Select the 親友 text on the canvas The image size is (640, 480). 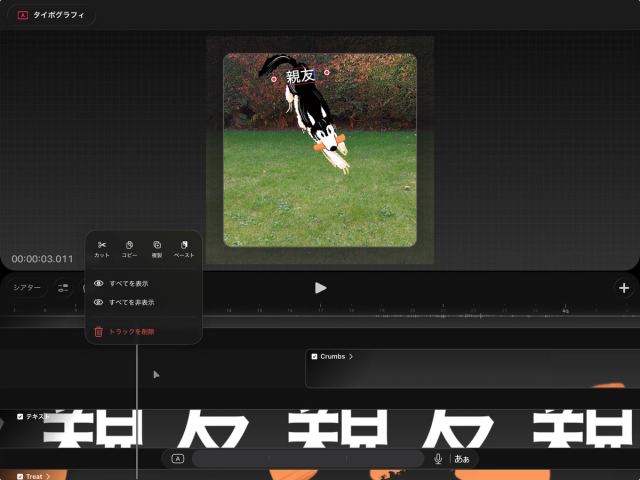point(300,76)
